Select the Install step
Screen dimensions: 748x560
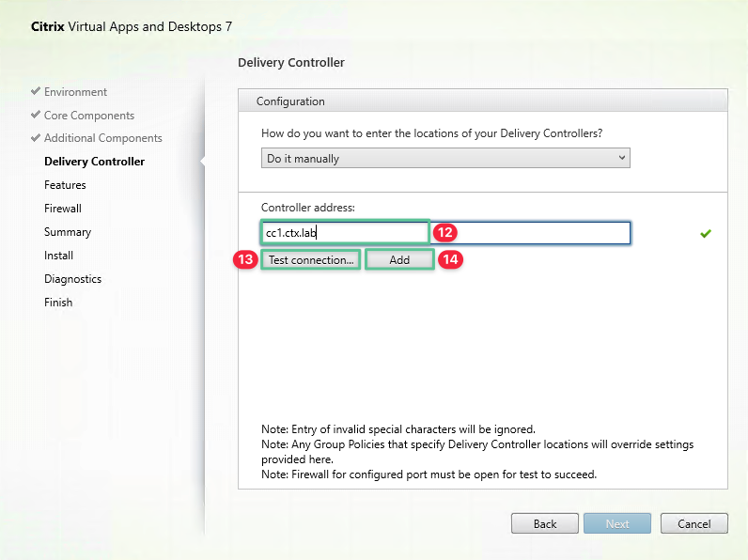tap(58, 256)
